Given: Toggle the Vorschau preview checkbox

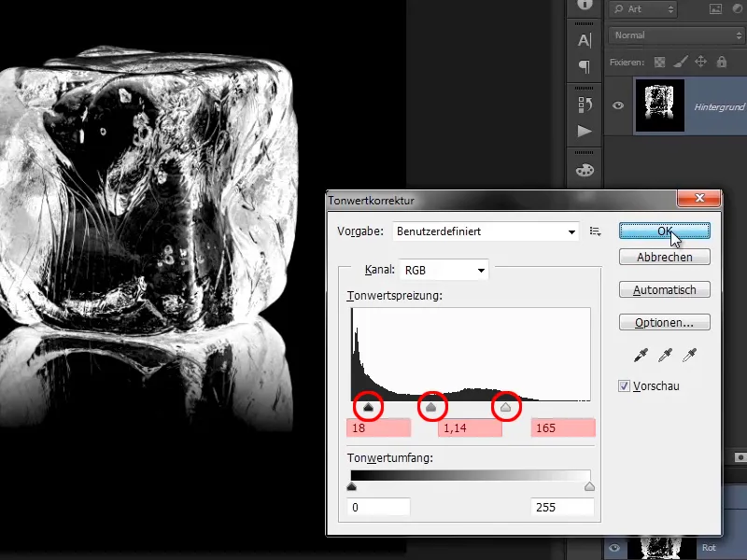Looking at the screenshot, I should pos(624,386).
